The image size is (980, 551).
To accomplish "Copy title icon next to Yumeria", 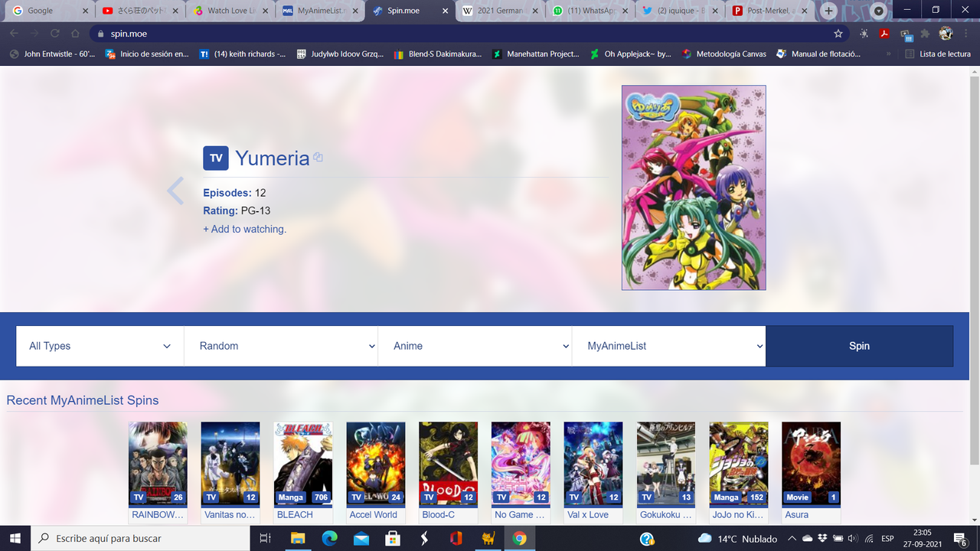I will [x=318, y=158].
